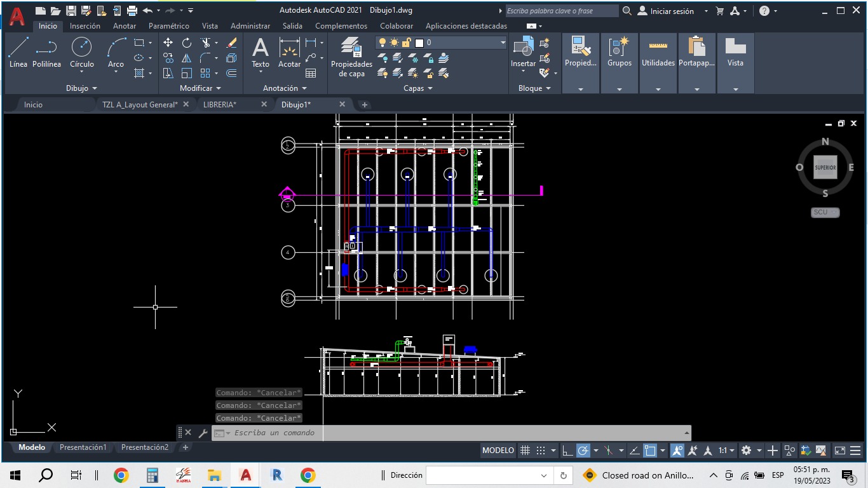Viewport: 868px width, 488px height.
Task: Select the Mirror tool in Modificar
Action: pyautogui.click(x=187, y=58)
